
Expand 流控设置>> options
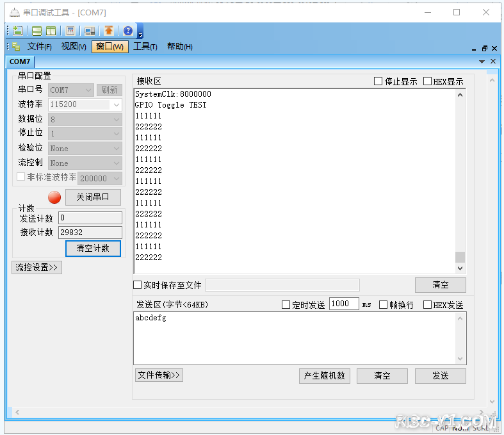coord(37,268)
